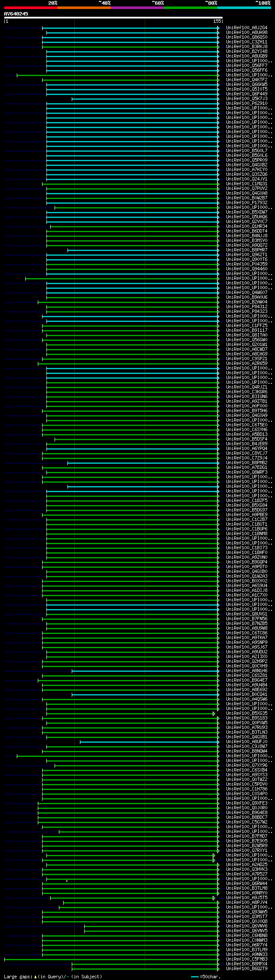The height and width of the screenshot is (980, 275).
Task: Pick the UniRef100_C1BI73 label
Action: [247, 548]
